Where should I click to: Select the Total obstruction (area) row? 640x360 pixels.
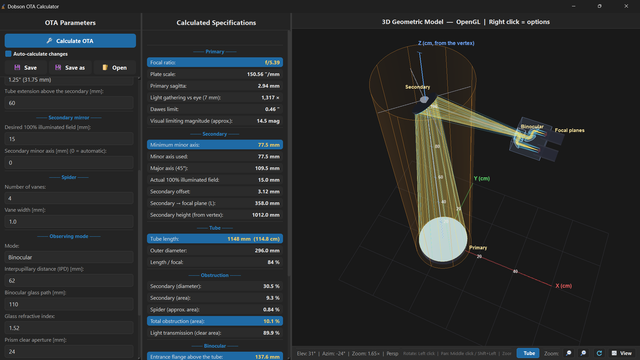coord(215,321)
